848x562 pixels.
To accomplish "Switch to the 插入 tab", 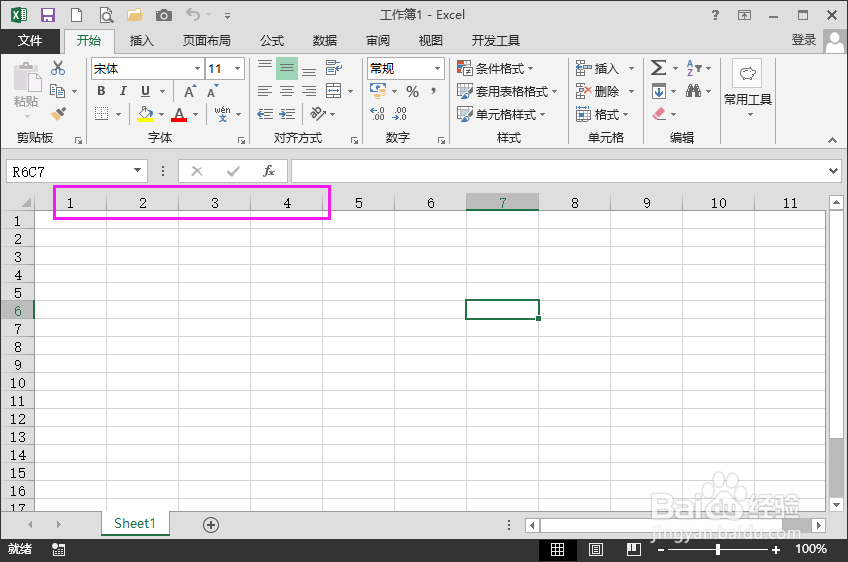I will (142, 41).
